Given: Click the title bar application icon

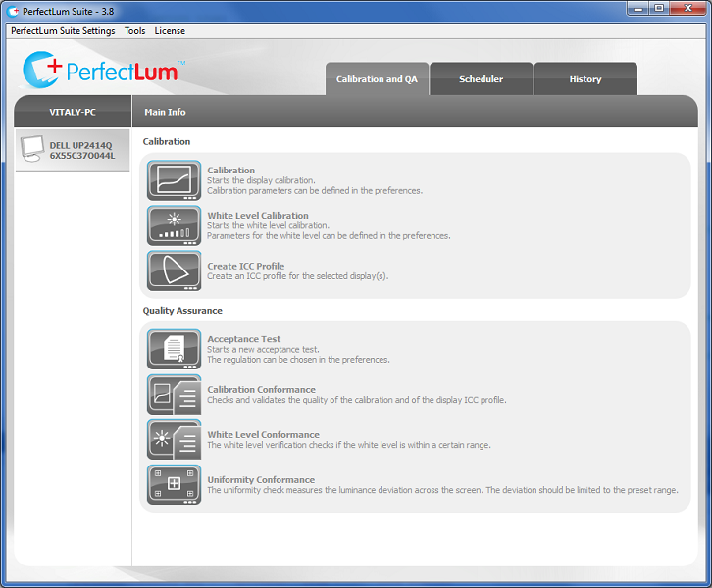Looking at the screenshot, I should pyautogui.click(x=13, y=11).
